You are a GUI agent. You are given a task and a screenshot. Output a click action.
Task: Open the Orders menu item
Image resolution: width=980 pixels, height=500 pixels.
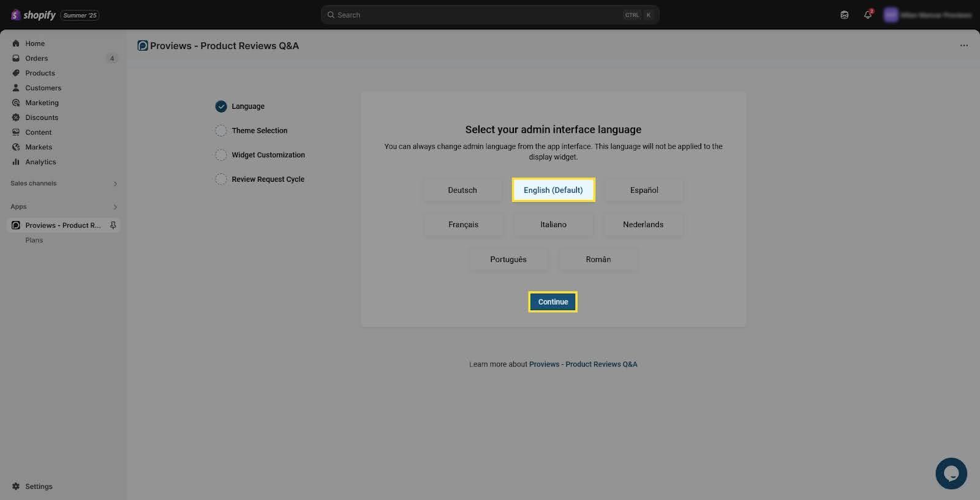[x=36, y=59]
